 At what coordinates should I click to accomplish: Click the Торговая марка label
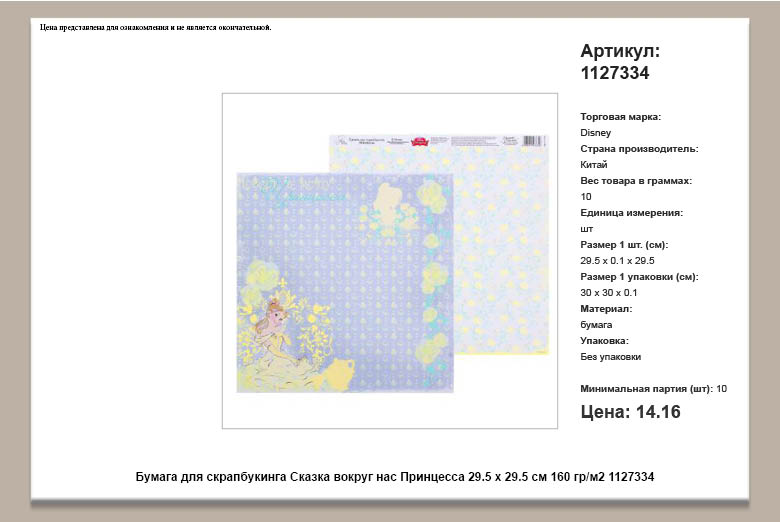pyautogui.click(x=620, y=117)
